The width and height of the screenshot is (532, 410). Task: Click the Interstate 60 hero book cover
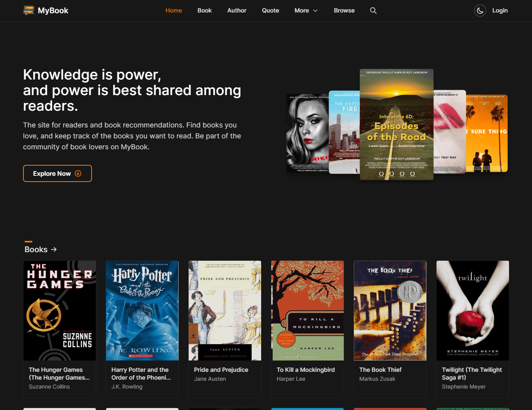pyautogui.click(x=397, y=124)
